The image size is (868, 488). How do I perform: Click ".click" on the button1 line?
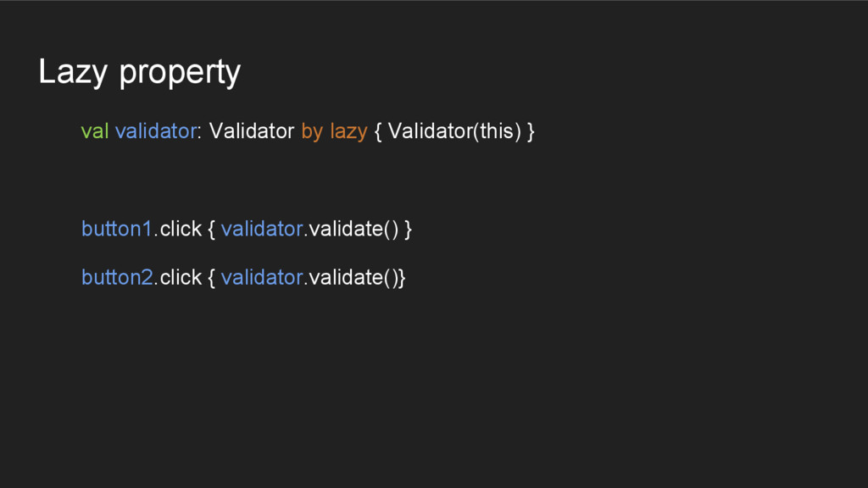pos(178,229)
